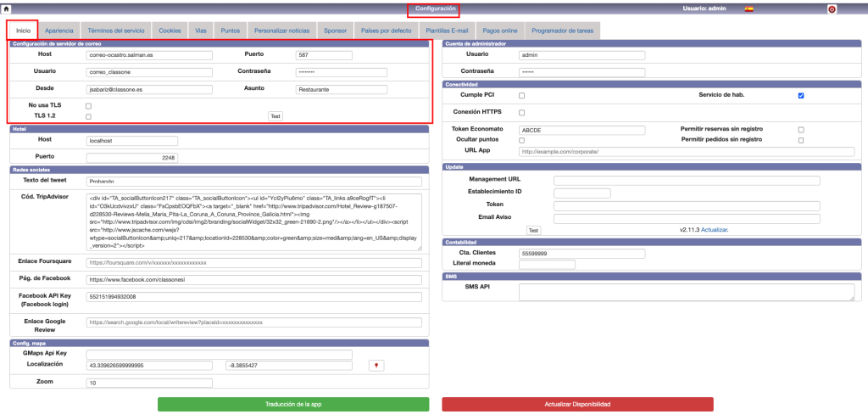Enable the Cumple PCI checkbox
This screenshot has width=868, height=420.
click(522, 96)
